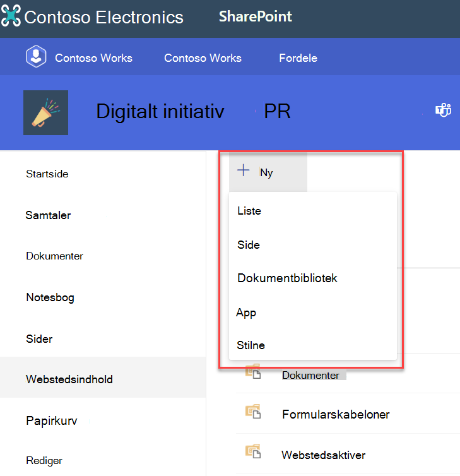Screen dimensions: 460x476
Task: Click the Digitalt initiativ PR site title
Action: [x=193, y=111]
